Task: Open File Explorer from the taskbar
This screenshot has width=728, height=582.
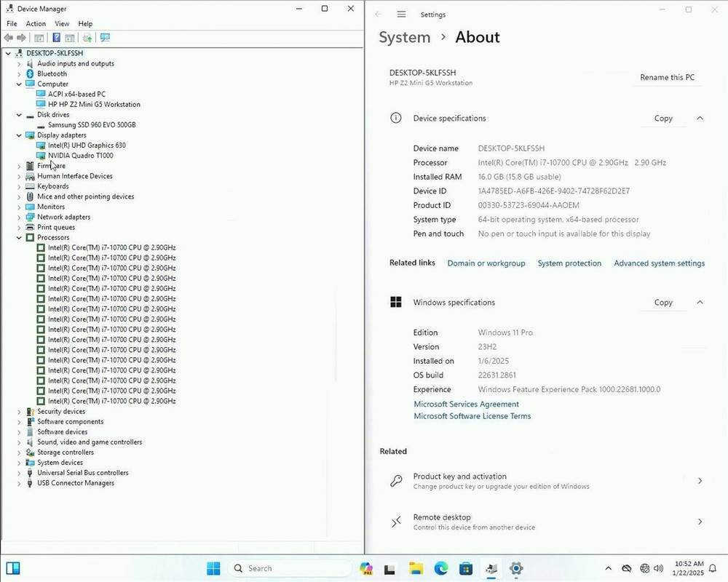Action: click(416, 568)
